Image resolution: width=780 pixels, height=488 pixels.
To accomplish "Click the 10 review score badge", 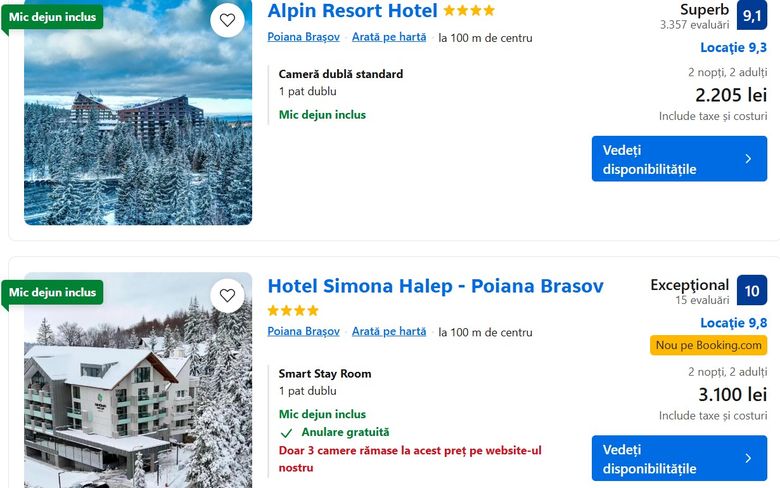I will pos(752,290).
